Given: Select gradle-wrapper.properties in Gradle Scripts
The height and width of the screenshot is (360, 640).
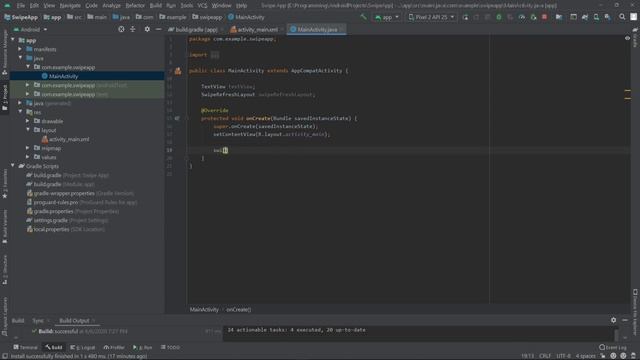Looking at the screenshot, I should tap(80, 193).
